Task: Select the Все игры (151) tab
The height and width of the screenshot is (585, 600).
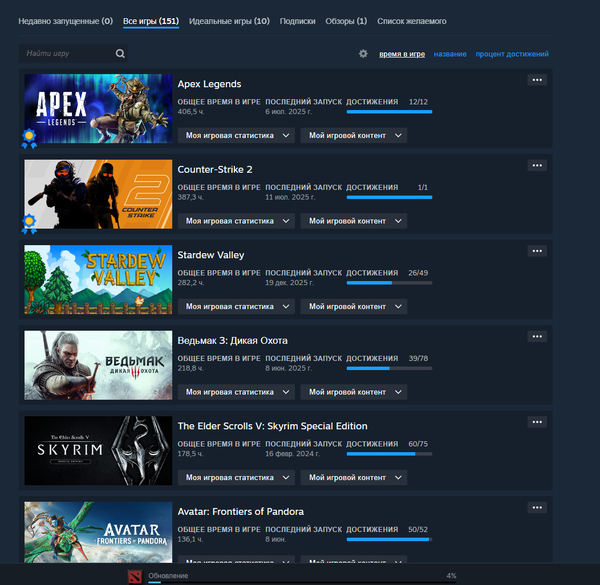Action: click(x=151, y=21)
